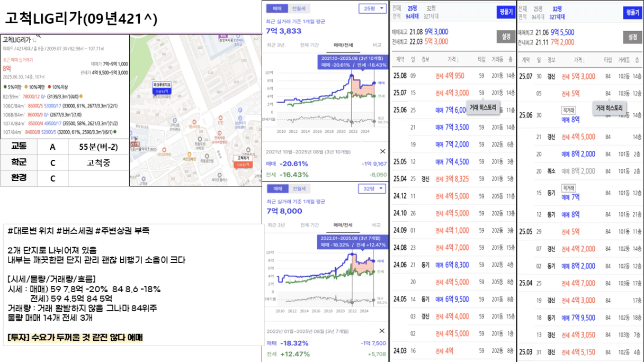Image resolution: width=644 pixels, height=362 pixels.
Task: Close the 3년 10개월 comparison summary panel
Action: [383, 151]
